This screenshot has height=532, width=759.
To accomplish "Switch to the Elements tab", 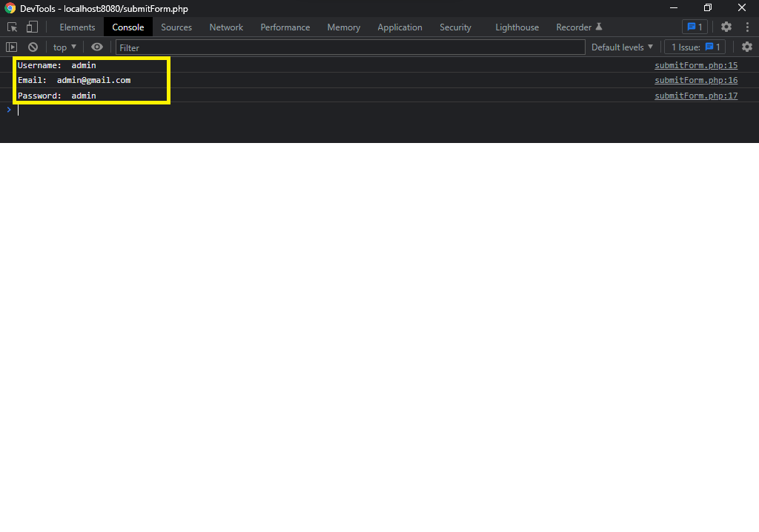I will tap(76, 27).
